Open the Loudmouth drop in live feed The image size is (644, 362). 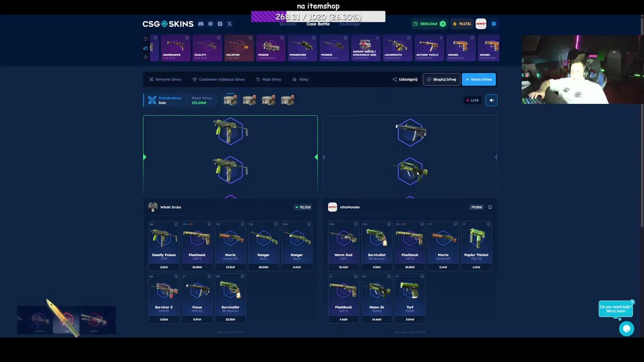click(397, 48)
